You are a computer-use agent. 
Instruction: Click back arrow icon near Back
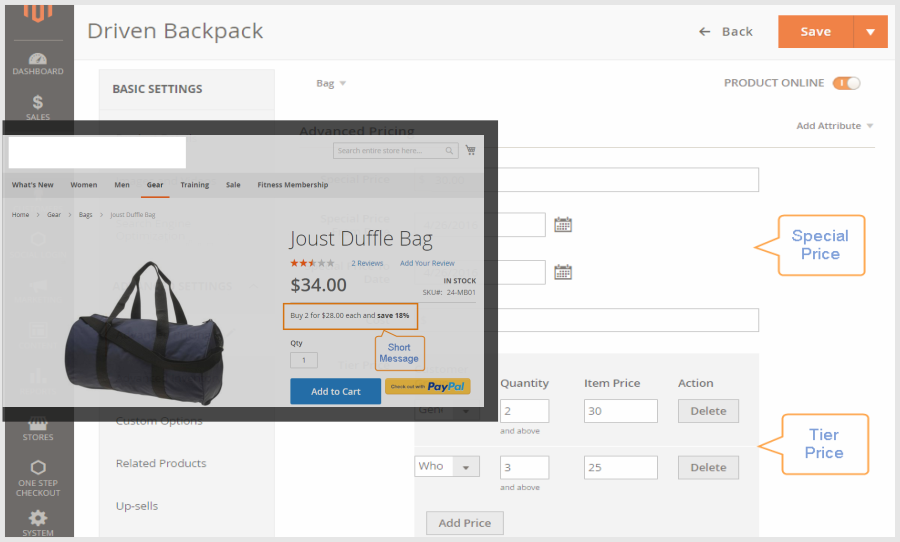(x=705, y=32)
